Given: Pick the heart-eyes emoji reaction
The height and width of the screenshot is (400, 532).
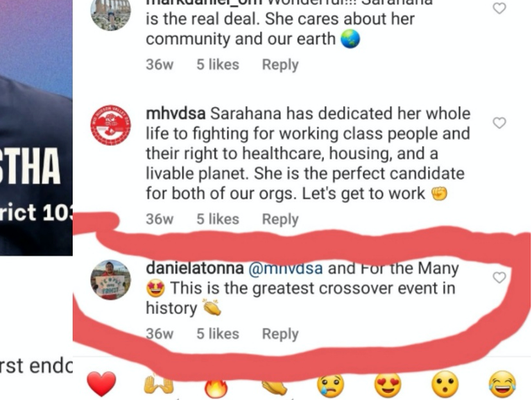Looking at the screenshot, I should (388, 385).
